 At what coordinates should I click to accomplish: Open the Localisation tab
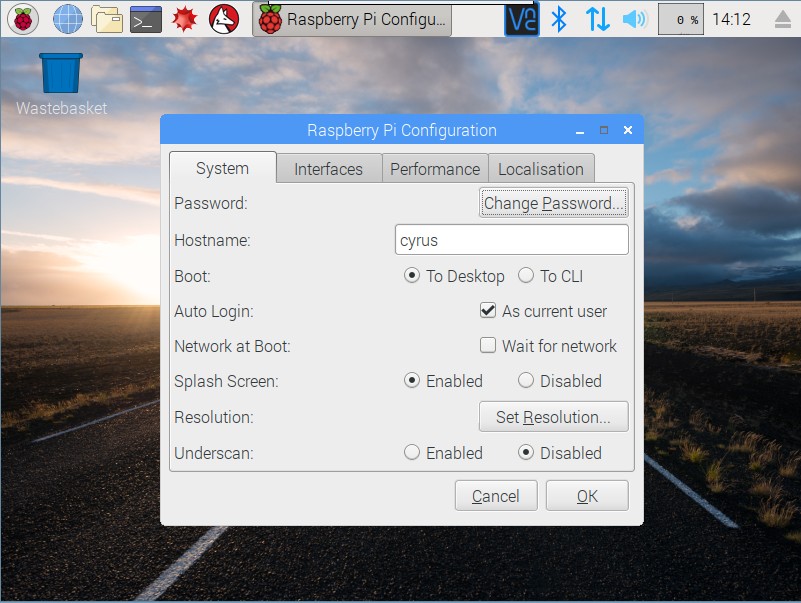(541, 169)
